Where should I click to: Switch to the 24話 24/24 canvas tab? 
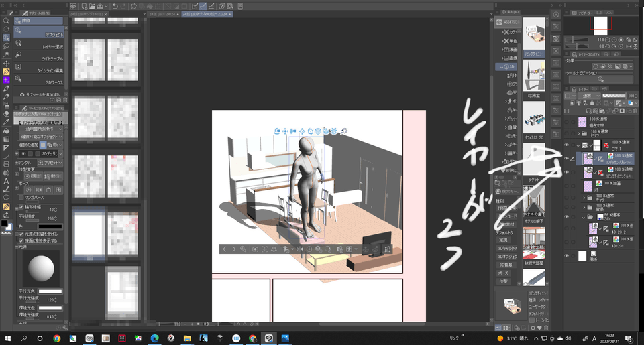click(x=164, y=14)
